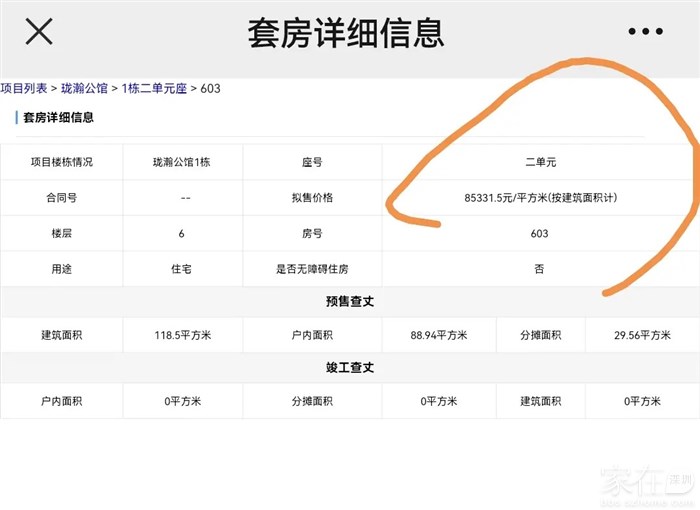Click the 珑瀚公馆1栋 building value cell
This screenshot has width=700, height=510.
coord(182,162)
